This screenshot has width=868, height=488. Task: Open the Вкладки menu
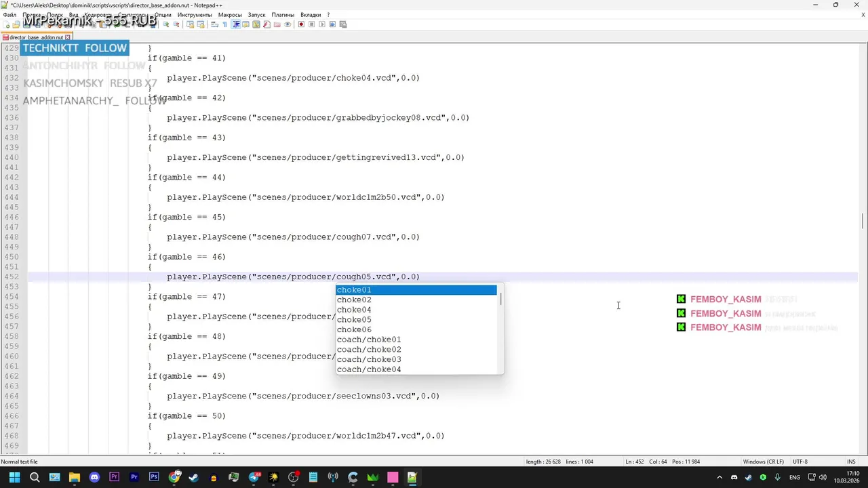coord(311,14)
